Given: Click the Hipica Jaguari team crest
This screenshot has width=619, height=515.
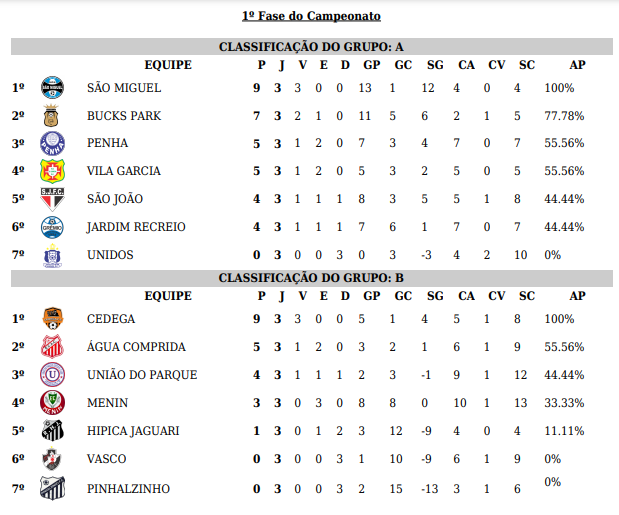Looking at the screenshot, I should click(52, 431).
